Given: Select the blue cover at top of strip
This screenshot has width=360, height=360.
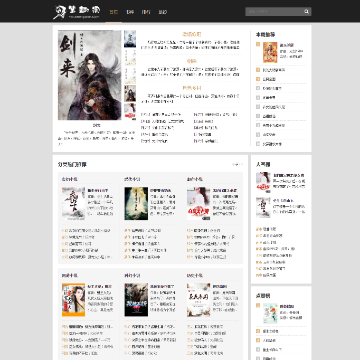Looking at the screenshot, I should click(130, 39).
